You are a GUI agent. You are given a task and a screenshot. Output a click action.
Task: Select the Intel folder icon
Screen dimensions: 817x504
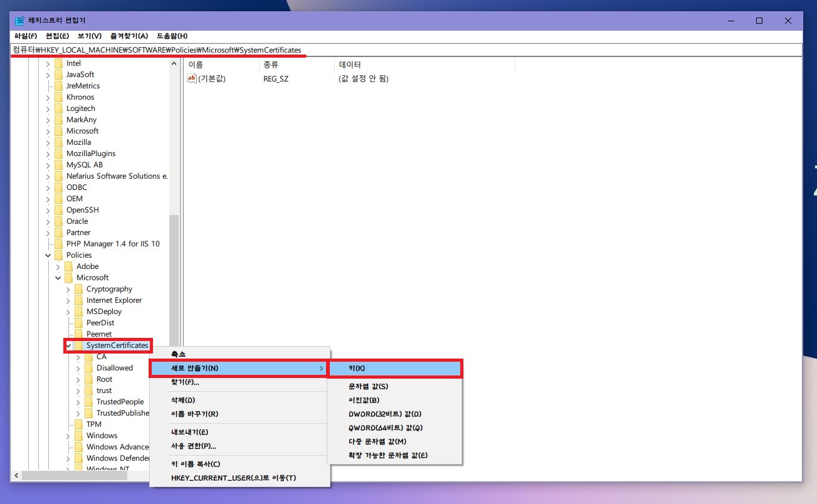click(58, 63)
